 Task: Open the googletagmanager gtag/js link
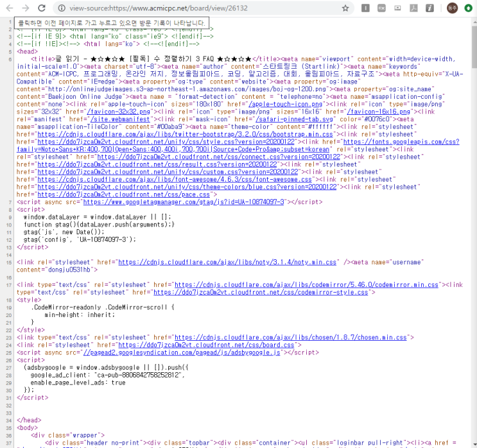pos(184,202)
